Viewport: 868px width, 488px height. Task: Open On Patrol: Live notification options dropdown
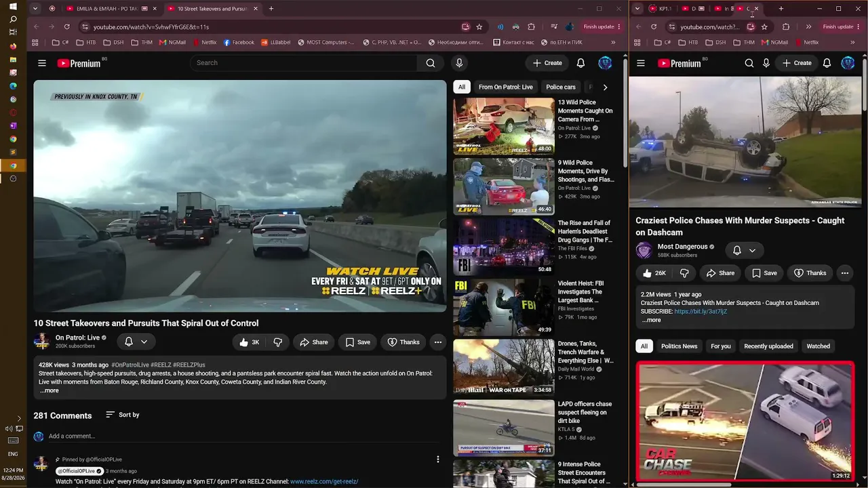pos(136,342)
